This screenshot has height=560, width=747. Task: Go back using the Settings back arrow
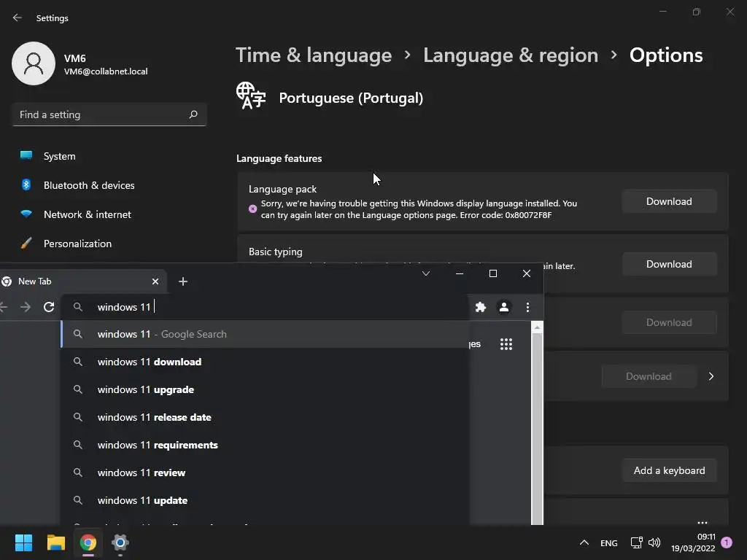[18, 17]
